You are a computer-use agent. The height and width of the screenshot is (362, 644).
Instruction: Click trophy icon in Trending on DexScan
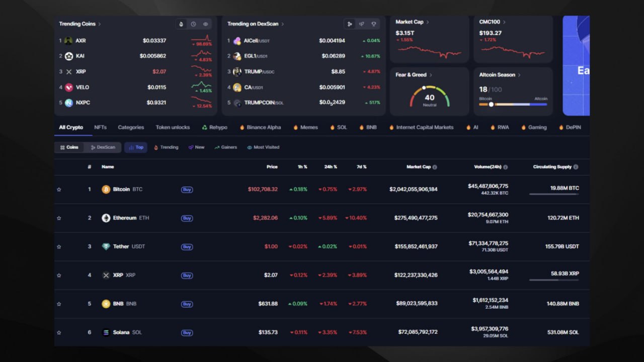click(x=373, y=24)
